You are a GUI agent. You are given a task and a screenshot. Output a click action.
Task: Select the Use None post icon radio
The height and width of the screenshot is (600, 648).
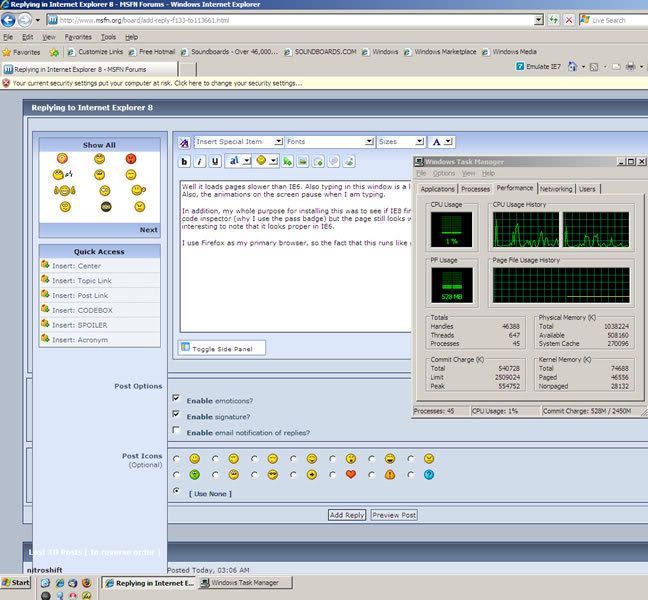click(x=177, y=491)
